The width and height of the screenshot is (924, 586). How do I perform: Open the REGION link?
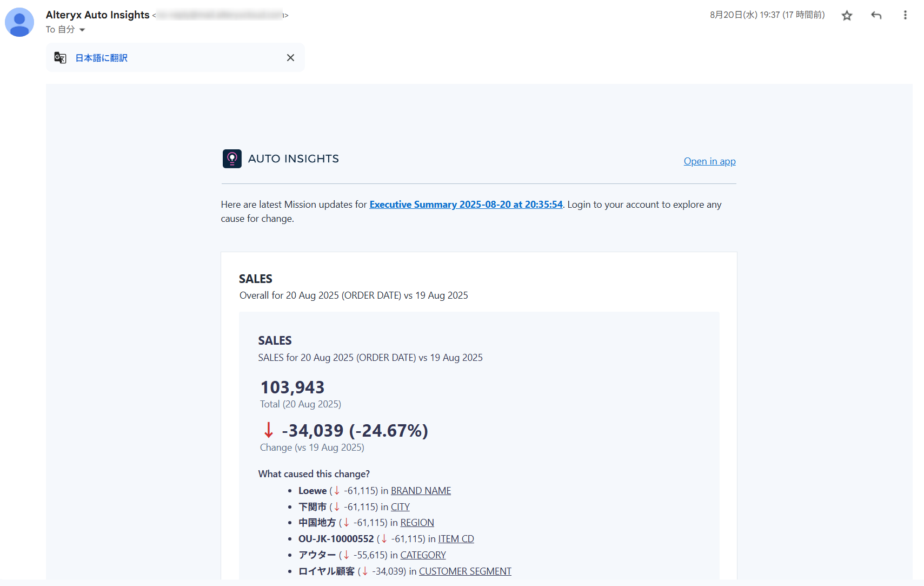coord(417,523)
